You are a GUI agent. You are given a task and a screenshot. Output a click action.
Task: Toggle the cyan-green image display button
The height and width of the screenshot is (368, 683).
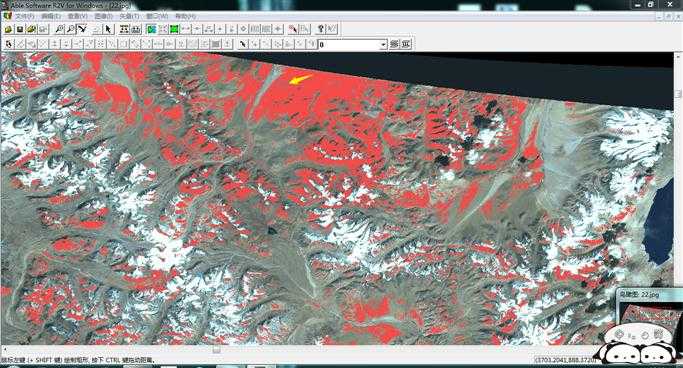151,29
